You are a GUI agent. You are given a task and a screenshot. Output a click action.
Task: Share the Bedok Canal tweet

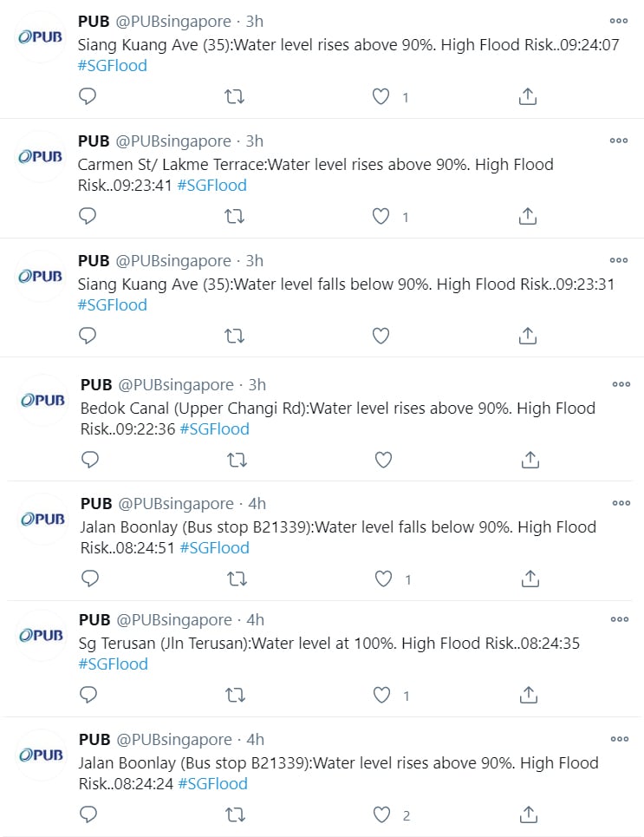(530, 460)
